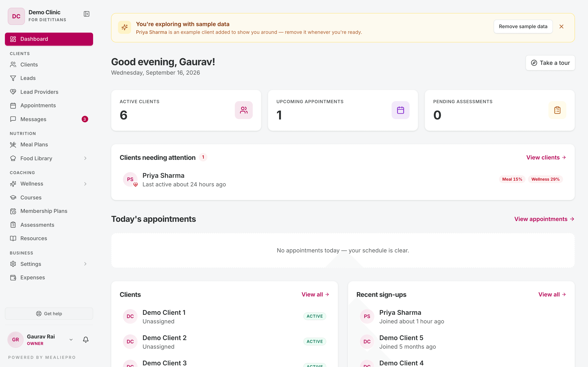Expand the Wellness submenu chevron
Image resolution: width=588 pixels, height=367 pixels.
(x=85, y=184)
